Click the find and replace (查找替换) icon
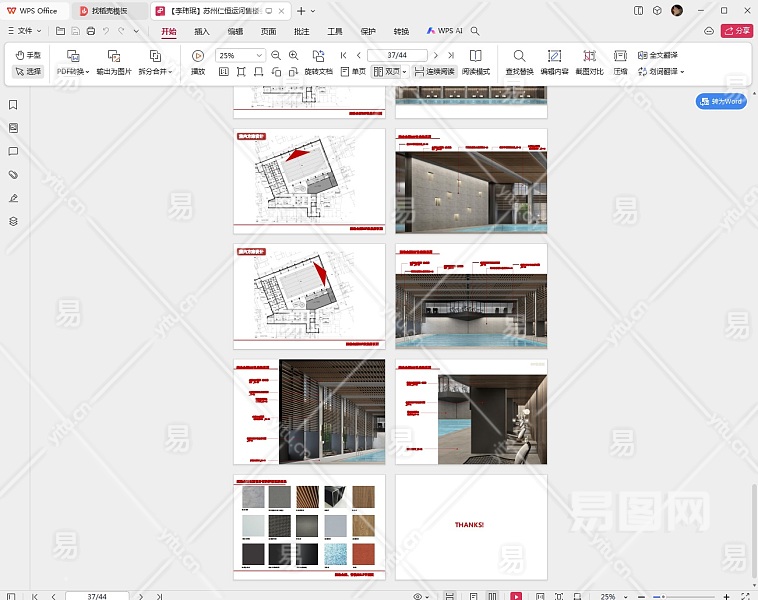 pyautogui.click(x=519, y=56)
